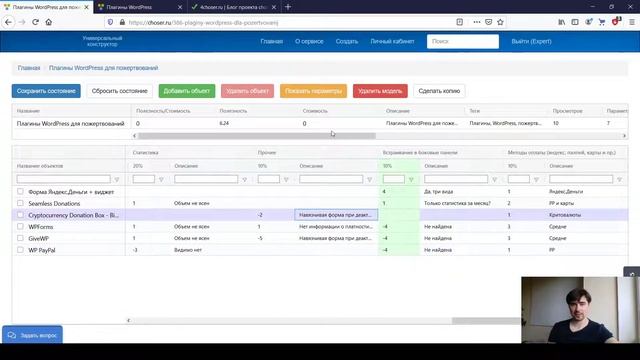Image resolution: width=640 pixels, height=360 pixels.
Task: Open the Firefox hamburger menu
Action: click(x=632, y=22)
